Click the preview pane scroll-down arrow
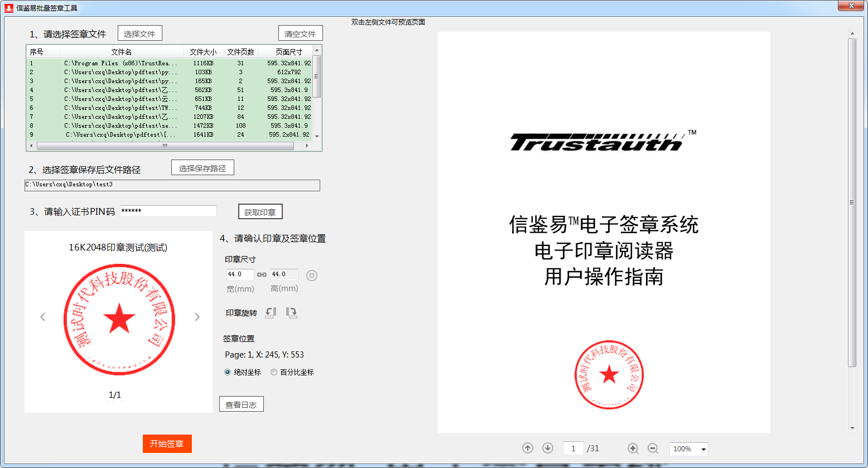 (852, 428)
